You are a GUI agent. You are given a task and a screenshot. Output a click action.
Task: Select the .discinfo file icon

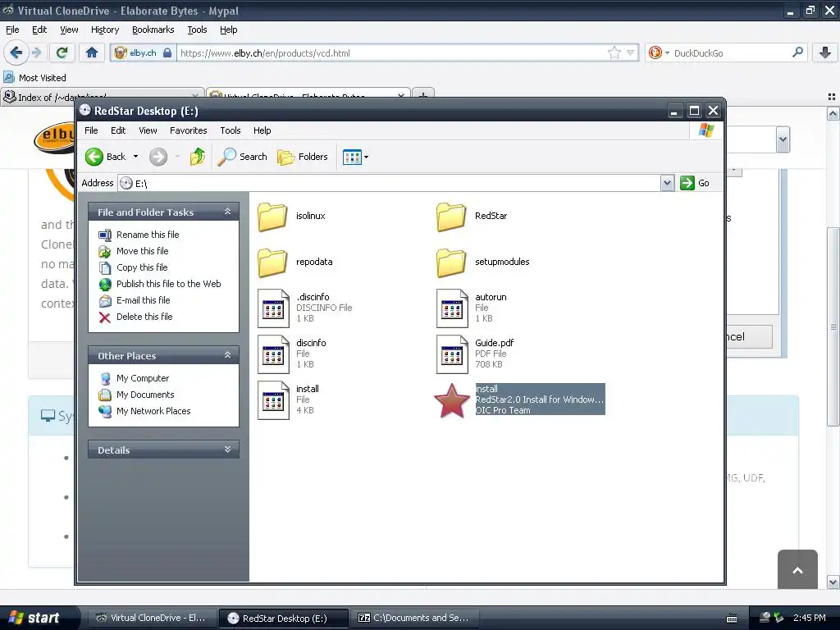tap(273, 308)
